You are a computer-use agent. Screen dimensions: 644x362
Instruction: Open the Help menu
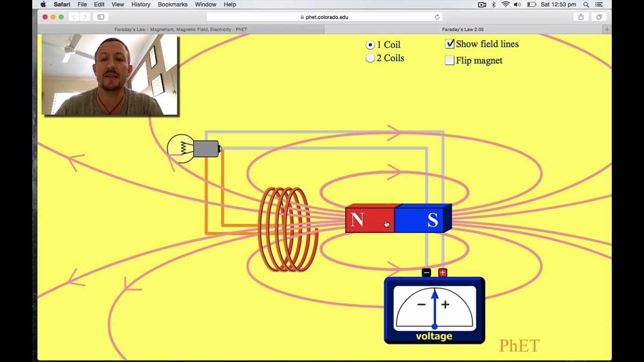230,4
